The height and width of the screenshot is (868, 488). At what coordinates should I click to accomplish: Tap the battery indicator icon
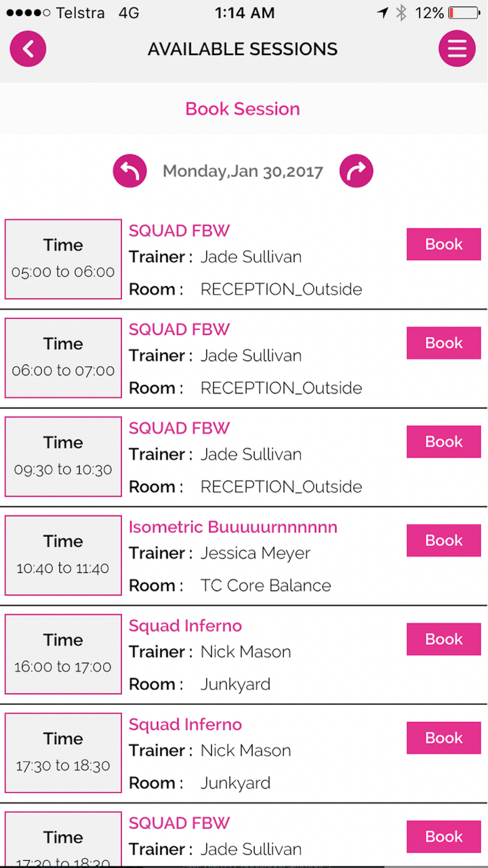pyautogui.click(x=464, y=13)
